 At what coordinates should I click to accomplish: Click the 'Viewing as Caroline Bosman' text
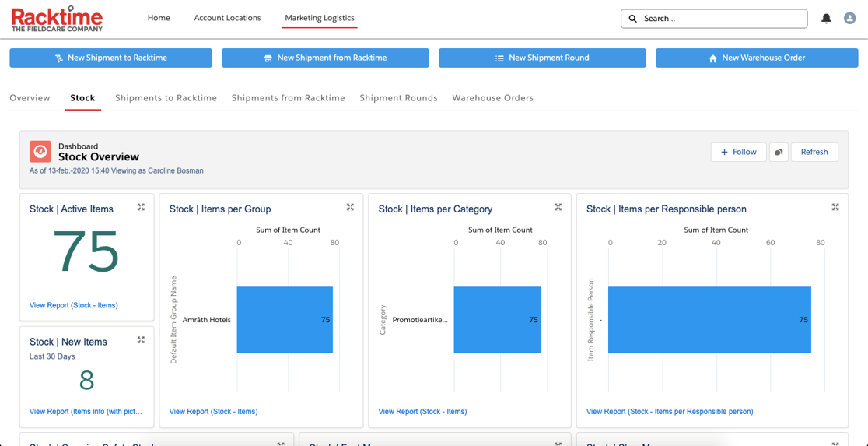(159, 170)
